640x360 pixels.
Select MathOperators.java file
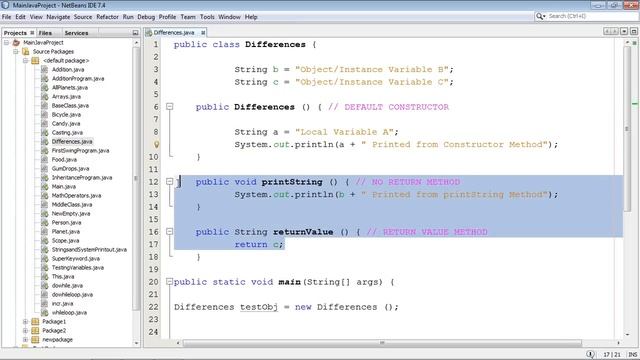coord(76,196)
